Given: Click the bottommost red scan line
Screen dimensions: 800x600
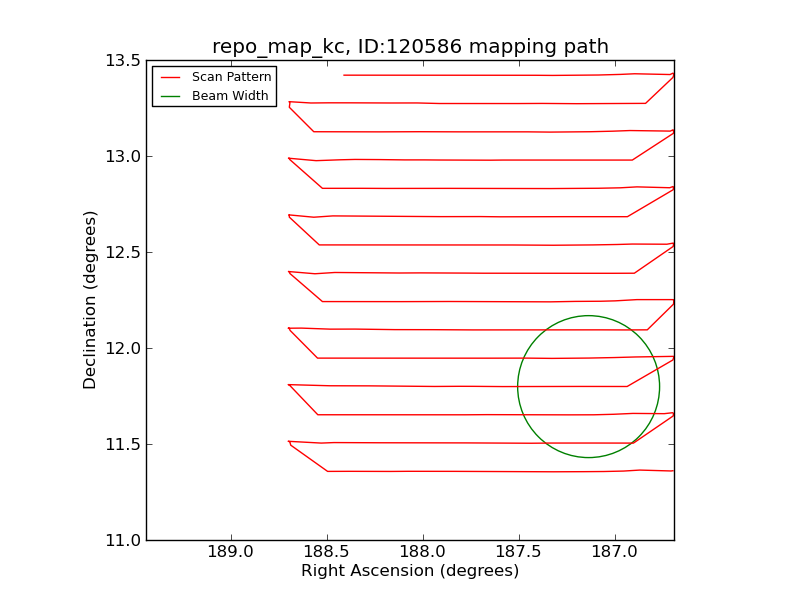Looking at the screenshot, I should click(x=500, y=471).
